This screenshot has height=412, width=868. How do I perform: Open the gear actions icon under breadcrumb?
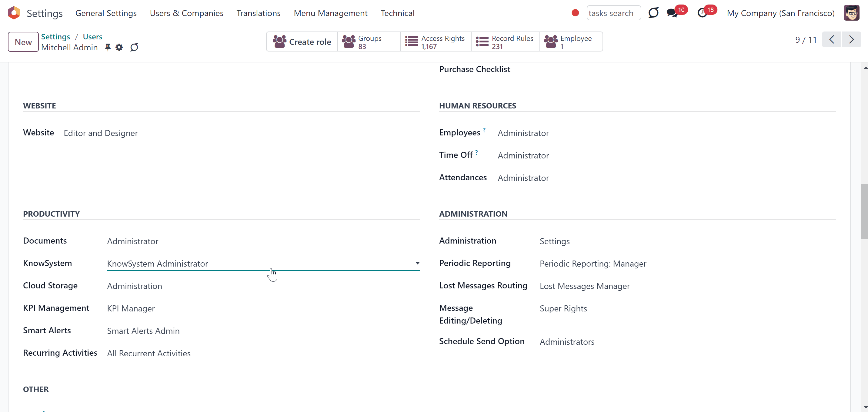[x=119, y=47]
